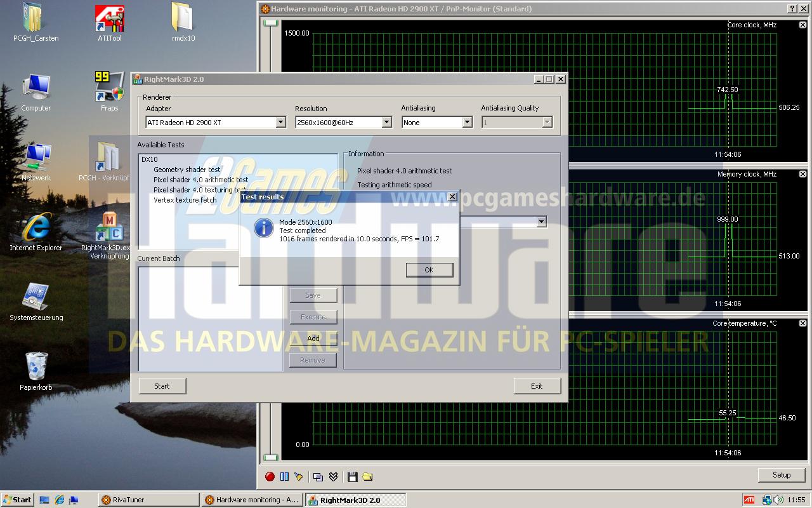Click the Add button in RightMark3D
This screenshot has height=508, width=812.
tap(313, 338)
